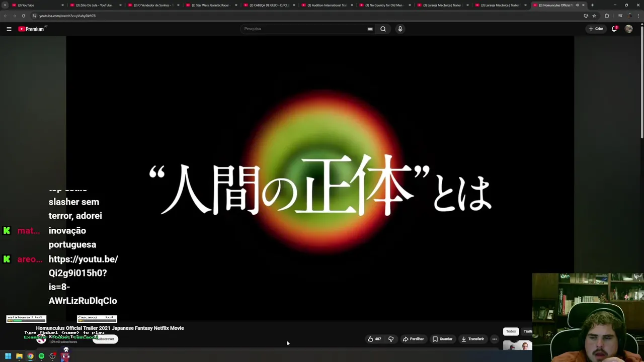The width and height of the screenshot is (644, 362).
Task: Click the search magnifier button
Action: tap(383, 29)
